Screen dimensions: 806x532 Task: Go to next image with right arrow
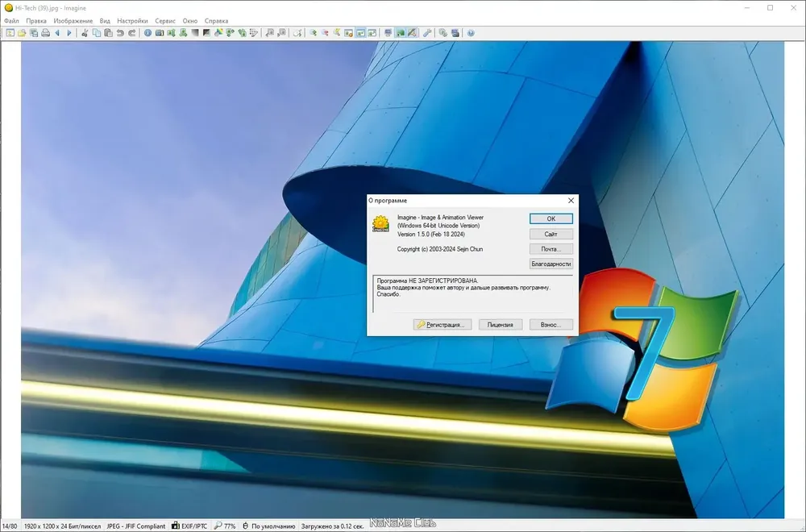[69, 33]
